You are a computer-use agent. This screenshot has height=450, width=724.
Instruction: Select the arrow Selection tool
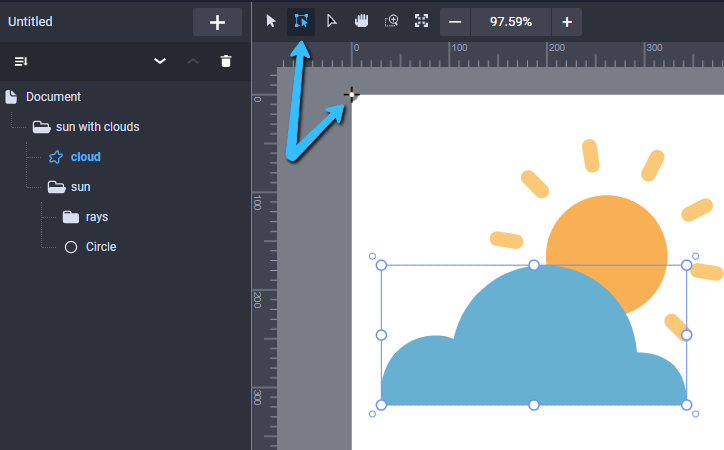click(271, 21)
